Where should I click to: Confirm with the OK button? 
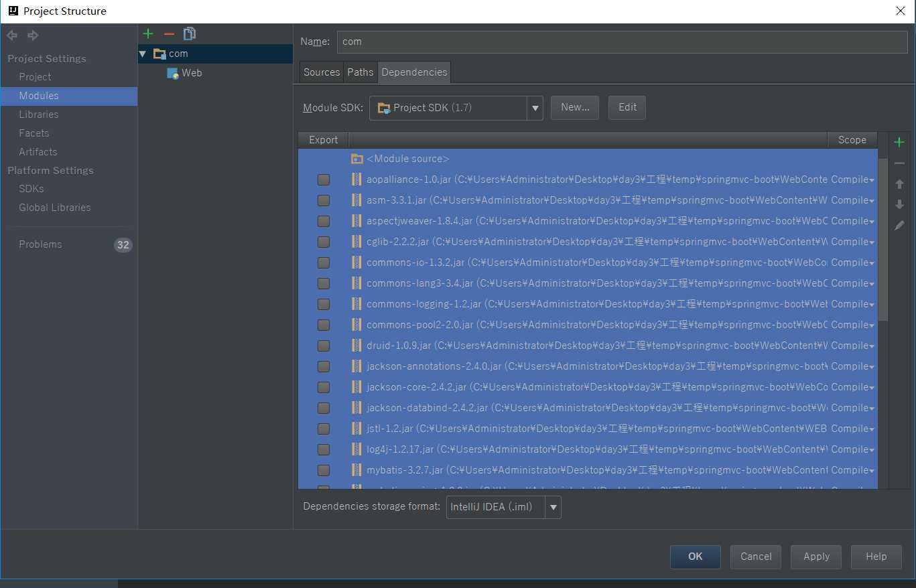coord(696,557)
